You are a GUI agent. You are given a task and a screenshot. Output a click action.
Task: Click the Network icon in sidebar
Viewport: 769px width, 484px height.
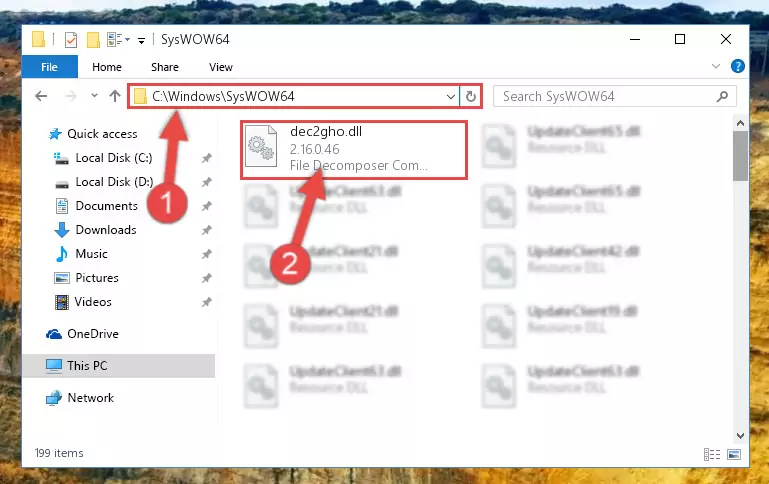point(54,398)
